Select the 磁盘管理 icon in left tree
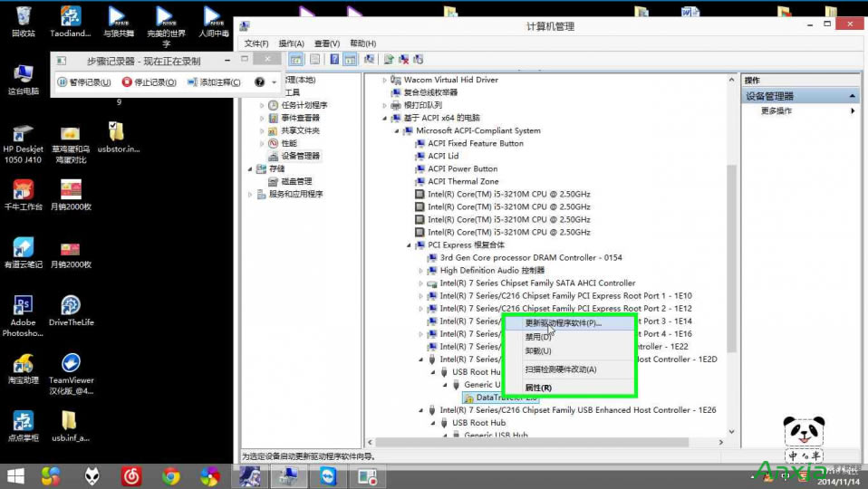The width and height of the screenshot is (868, 489). (273, 181)
